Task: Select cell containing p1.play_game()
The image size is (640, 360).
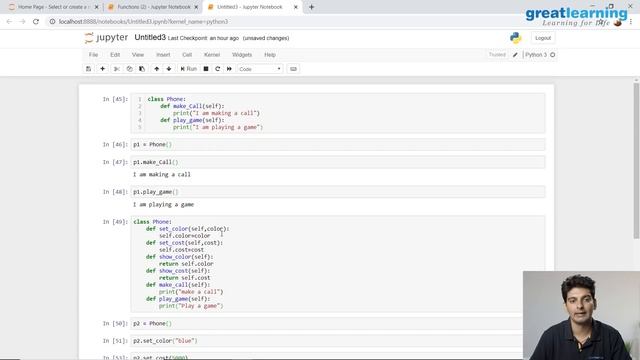Action: (x=338, y=192)
